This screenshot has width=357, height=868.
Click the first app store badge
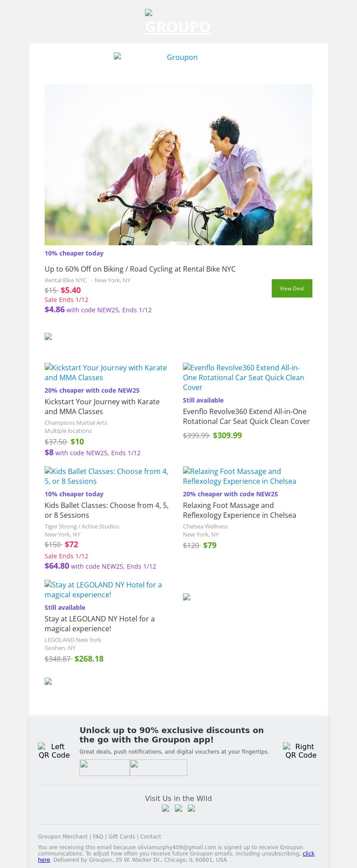104,767
